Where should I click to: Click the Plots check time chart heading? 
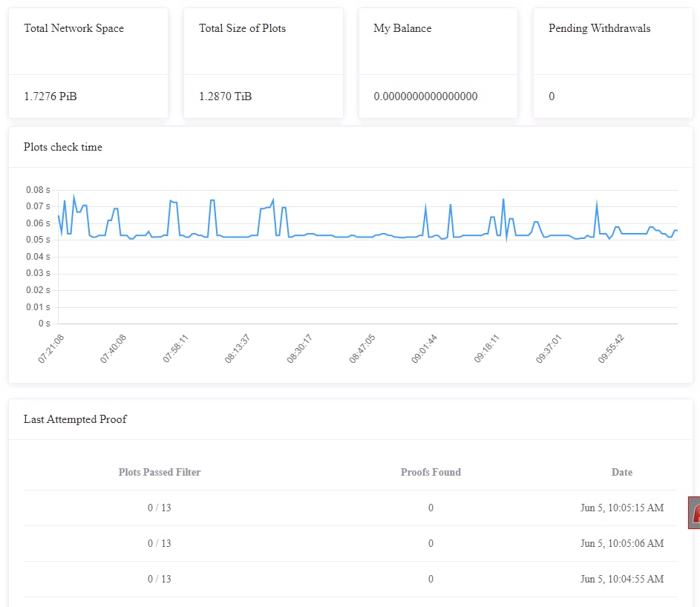63,147
